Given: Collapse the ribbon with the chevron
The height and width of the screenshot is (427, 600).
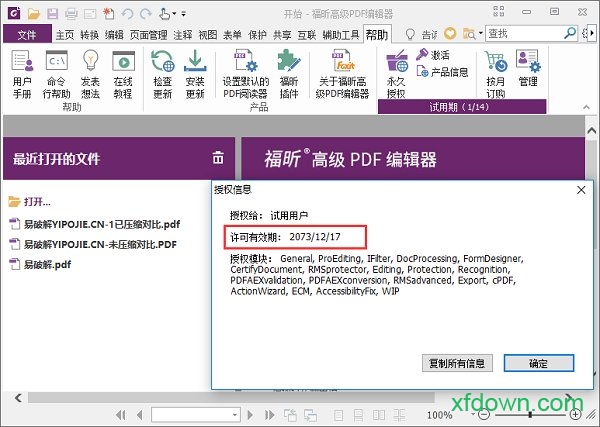Looking at the screenshot, I should pyautogui.click(x=586, y=107).
